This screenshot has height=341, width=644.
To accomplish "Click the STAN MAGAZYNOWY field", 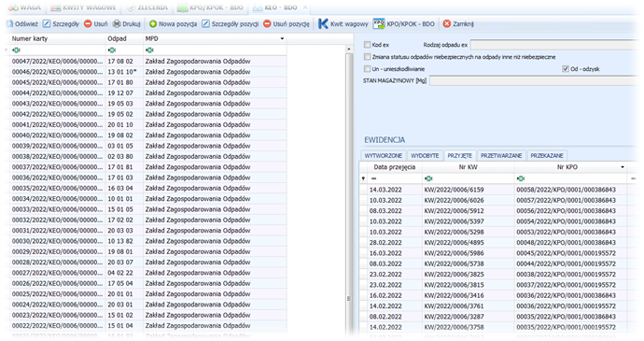I will pos(534,80).
